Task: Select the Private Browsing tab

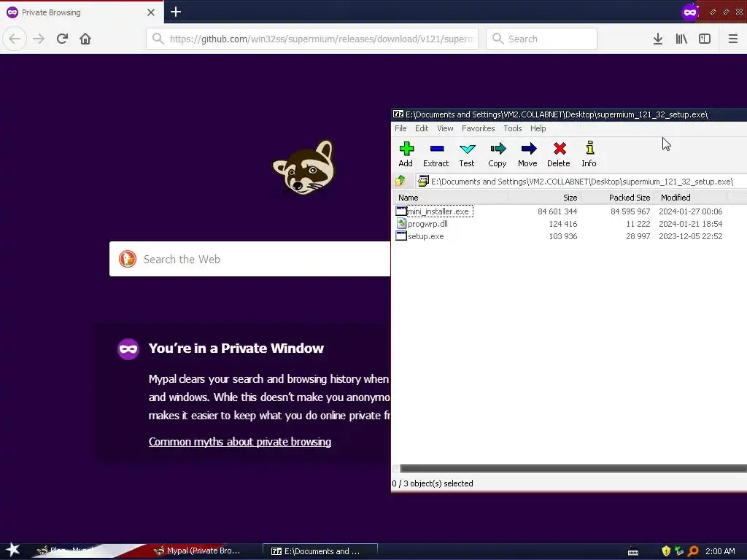Action: (82, 12)
